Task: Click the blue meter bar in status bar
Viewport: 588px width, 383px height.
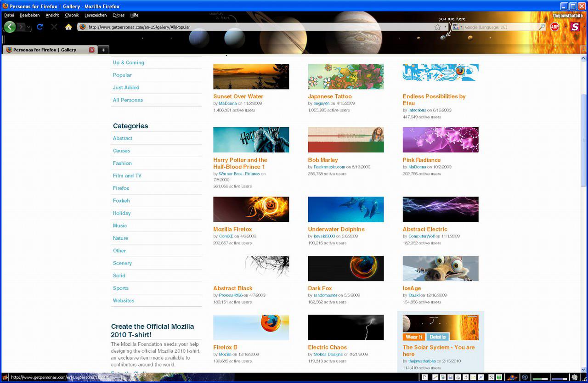Action: coord(560,379)
